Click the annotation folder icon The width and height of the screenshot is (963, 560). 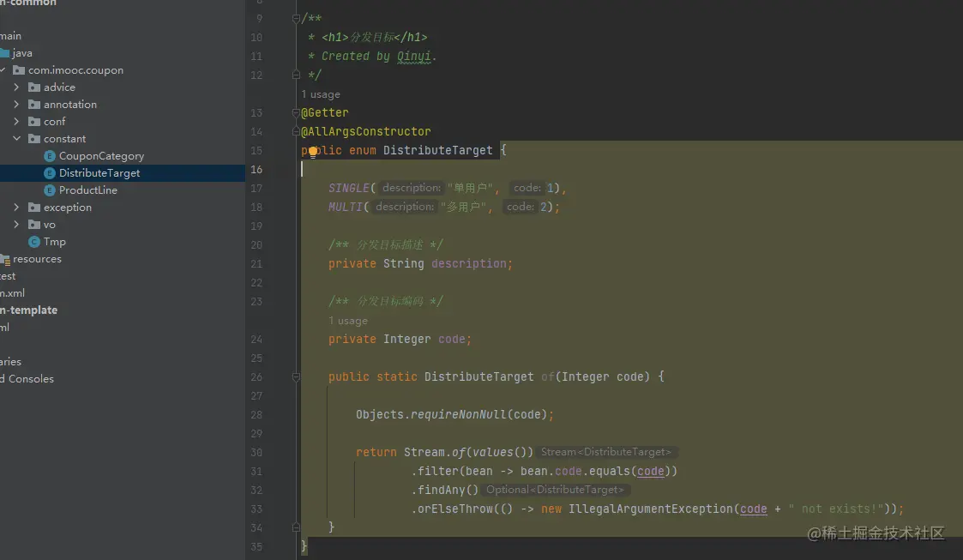pos(34,105)
